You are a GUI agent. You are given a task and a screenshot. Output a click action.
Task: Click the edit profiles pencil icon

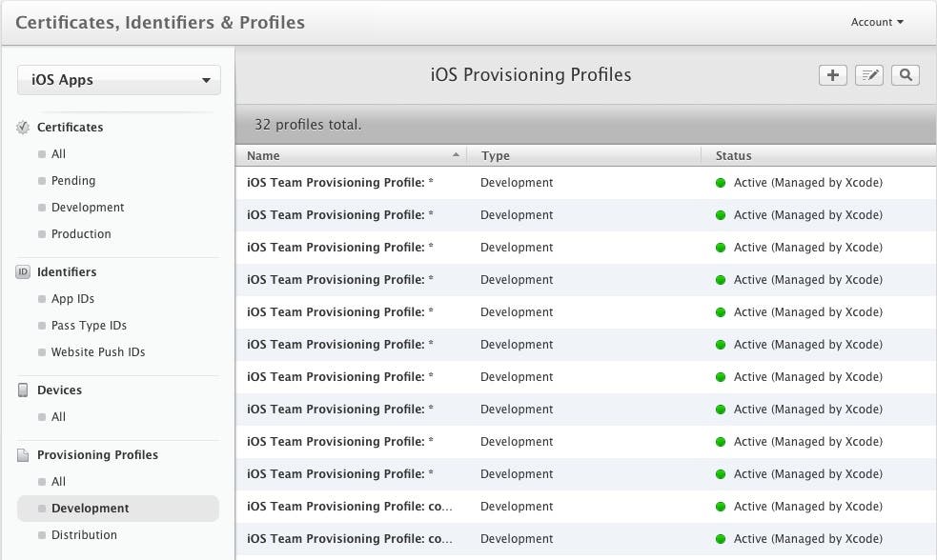click(x=868, y=75)
